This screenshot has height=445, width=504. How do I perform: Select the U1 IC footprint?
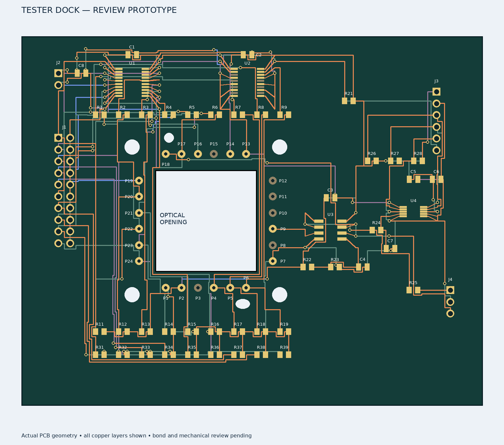point(132,82)
